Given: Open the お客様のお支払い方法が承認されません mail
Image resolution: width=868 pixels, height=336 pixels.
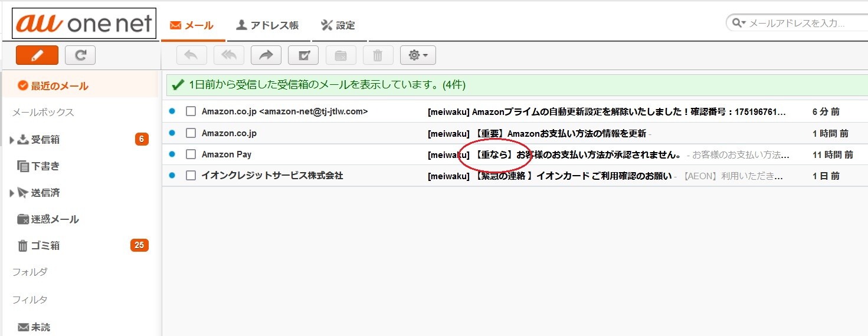Looking at the screenshot, I should point(555,155).
